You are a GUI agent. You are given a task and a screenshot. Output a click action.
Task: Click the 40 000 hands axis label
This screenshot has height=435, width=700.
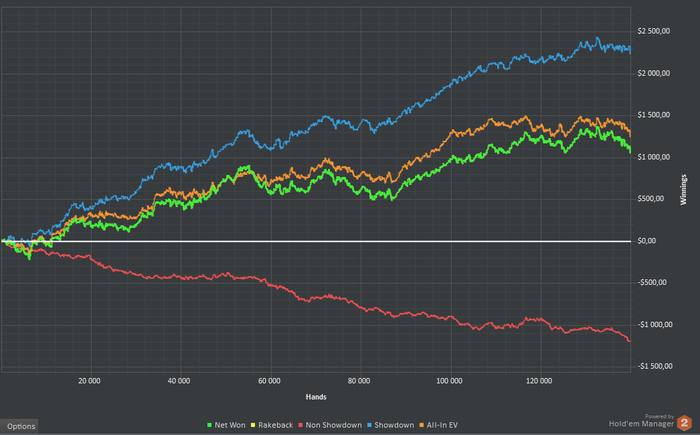point(179,381)
